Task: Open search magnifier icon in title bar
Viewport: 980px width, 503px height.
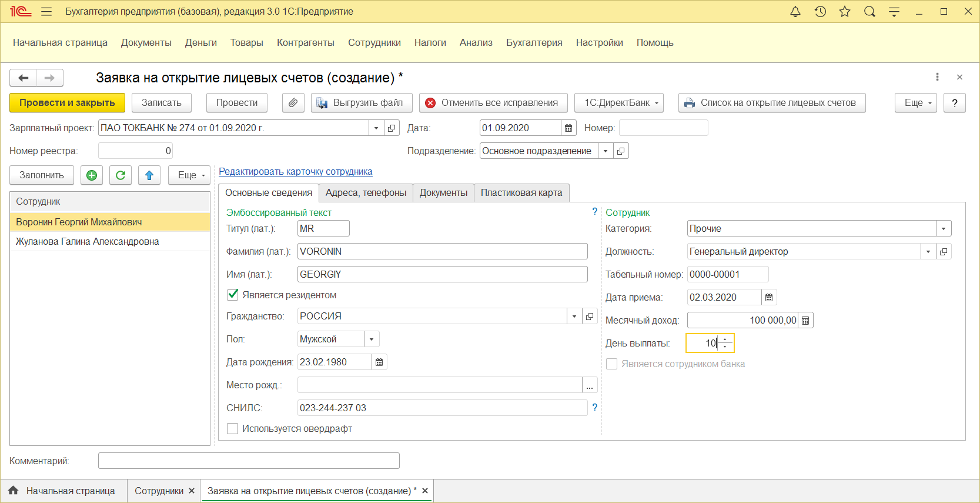Action: point(869,12)
